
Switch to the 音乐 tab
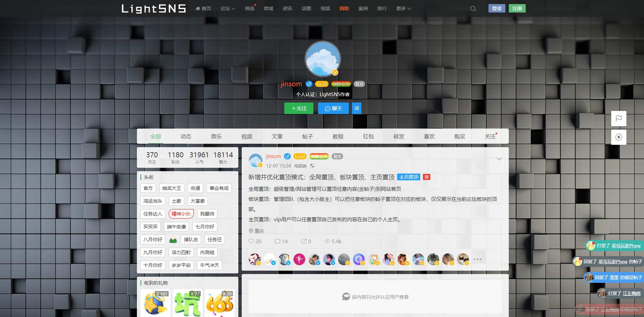216,136
